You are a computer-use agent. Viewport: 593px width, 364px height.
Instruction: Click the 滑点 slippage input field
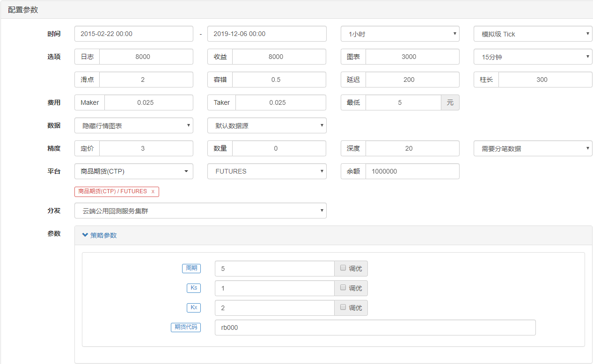pos(146,80)
